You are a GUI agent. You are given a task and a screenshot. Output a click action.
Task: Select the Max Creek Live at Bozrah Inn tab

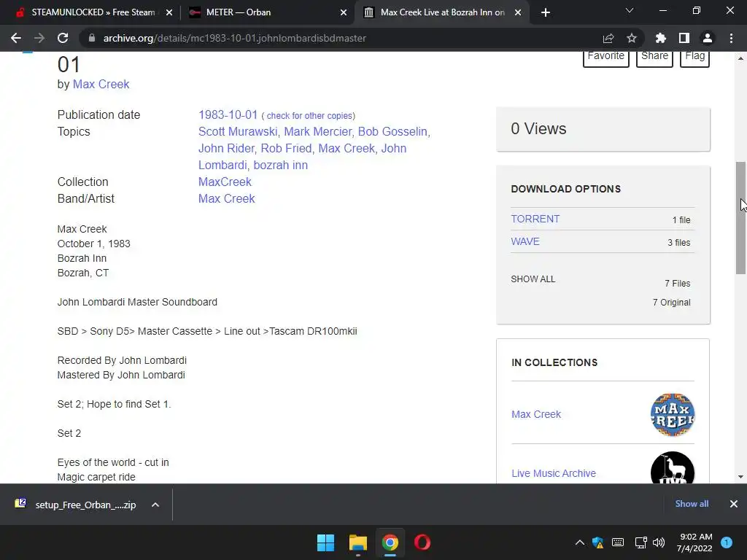(x=442, y=12)
